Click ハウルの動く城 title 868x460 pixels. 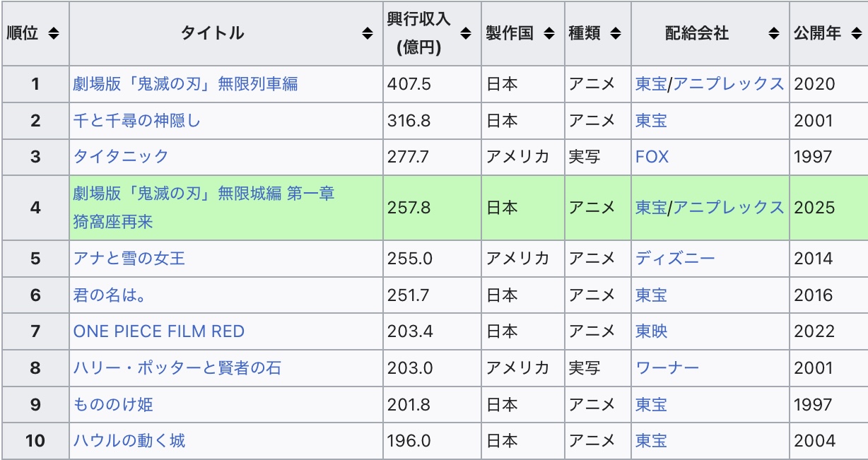point(129,441)
